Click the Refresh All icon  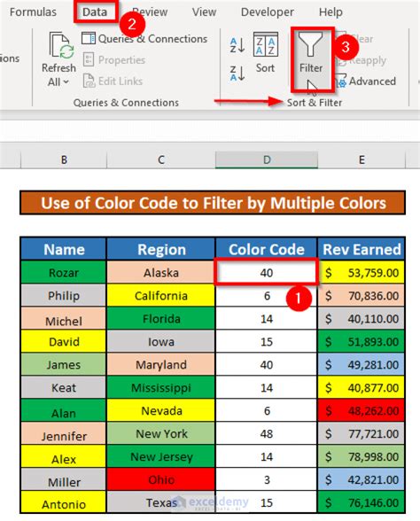[x=62, y=45]
